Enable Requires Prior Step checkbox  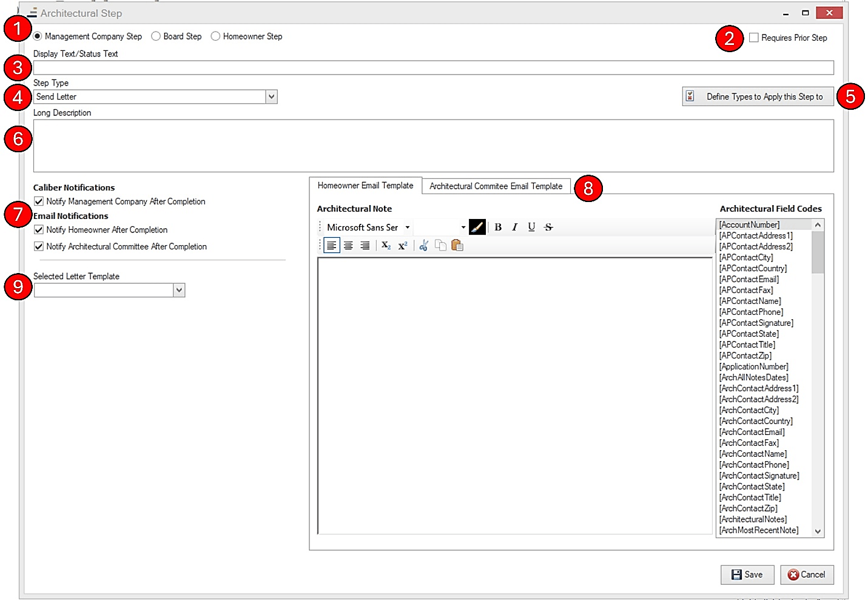pos(754,38)
